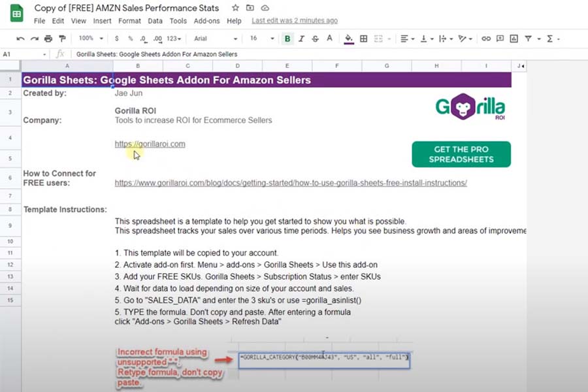Open the Data menu

(x=155, y=21)
